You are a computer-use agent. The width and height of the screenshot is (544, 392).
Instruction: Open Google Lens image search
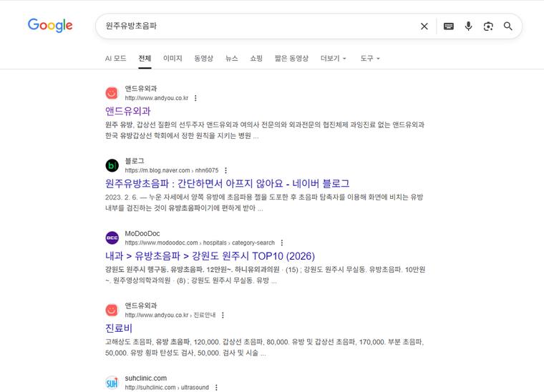(x=488, y=26)
